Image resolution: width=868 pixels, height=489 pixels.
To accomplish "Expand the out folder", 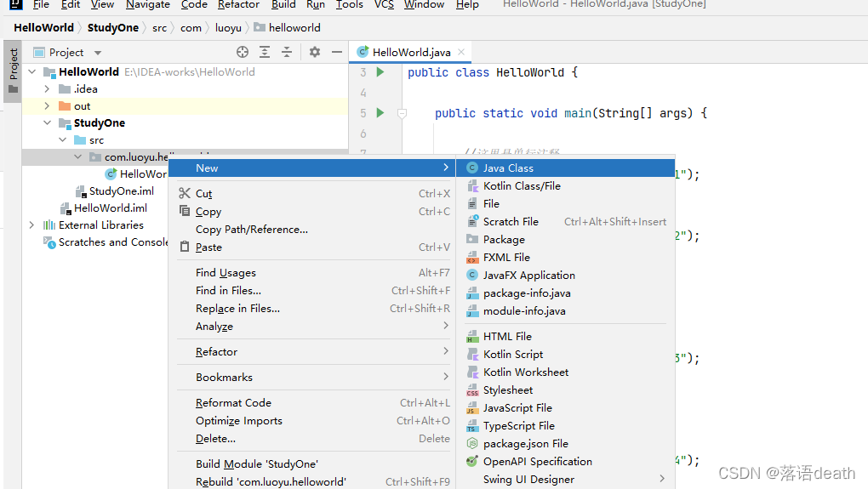I will click(47, 105).
